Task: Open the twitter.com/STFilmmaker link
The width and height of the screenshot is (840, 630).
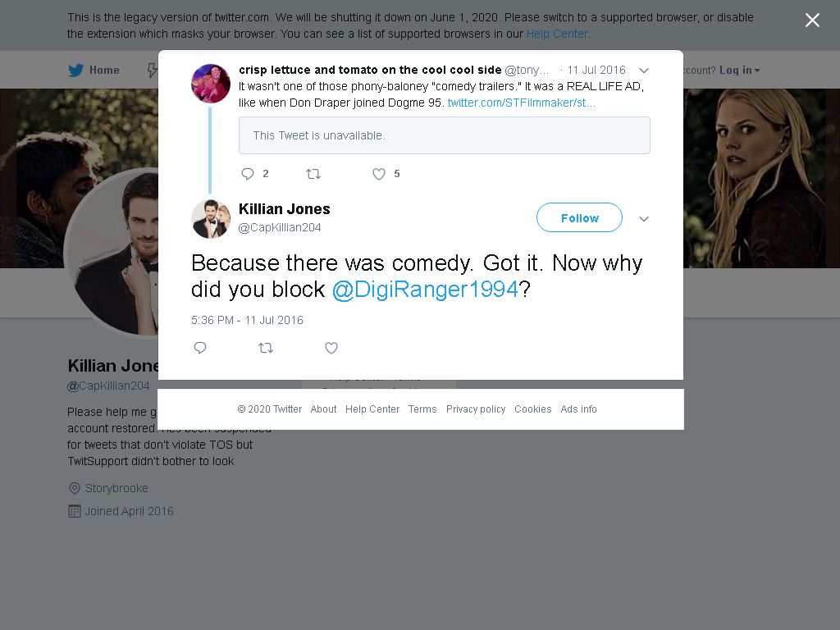Action: pyautogui.click(x=521, y=103)
